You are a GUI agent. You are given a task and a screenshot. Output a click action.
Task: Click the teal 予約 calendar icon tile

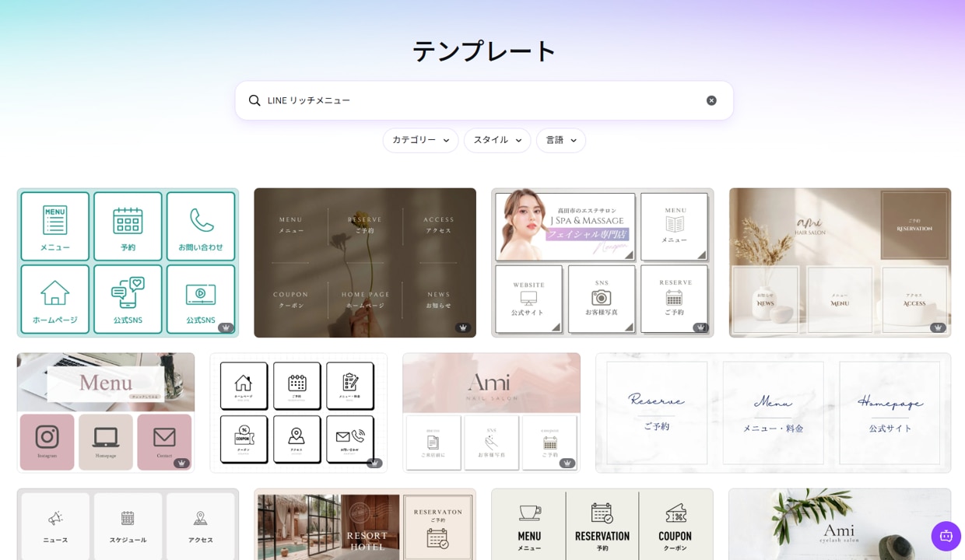(x=128, y=226)
